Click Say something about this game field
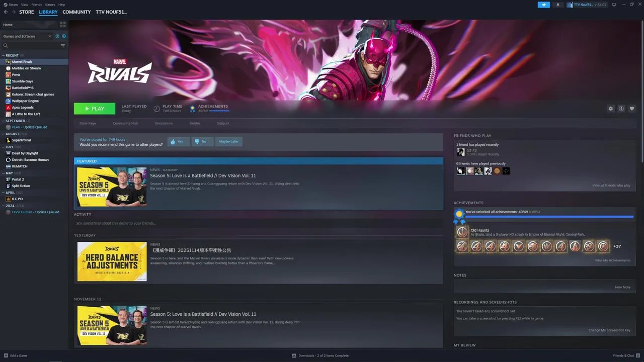Image resolution: width=644 pixels, height=362 pixels. (259, 223)
